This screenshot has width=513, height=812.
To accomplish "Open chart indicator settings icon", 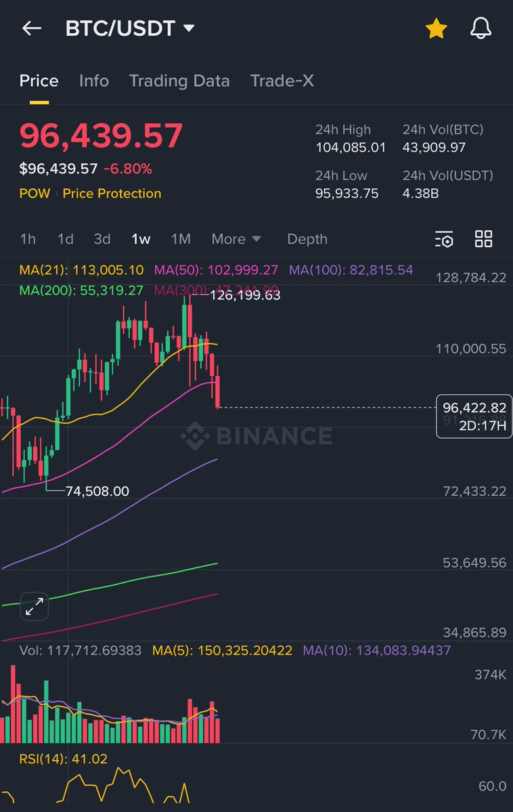I will coord(444,239).
